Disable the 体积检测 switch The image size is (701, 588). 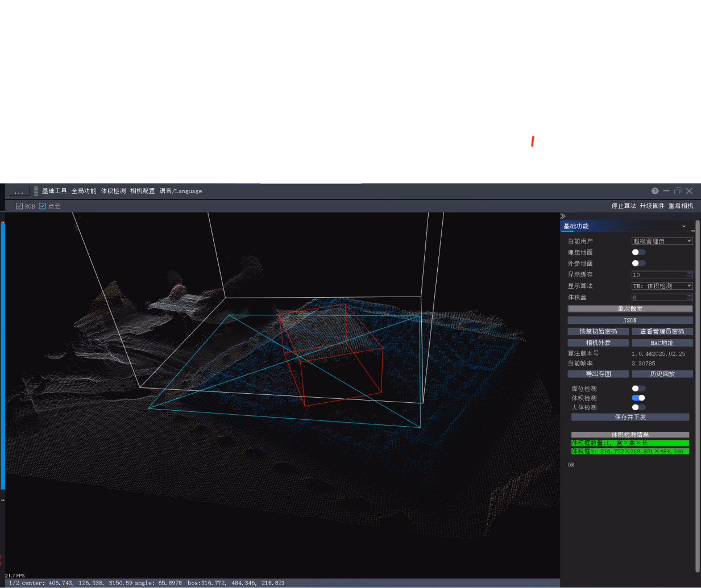(638, 398)
